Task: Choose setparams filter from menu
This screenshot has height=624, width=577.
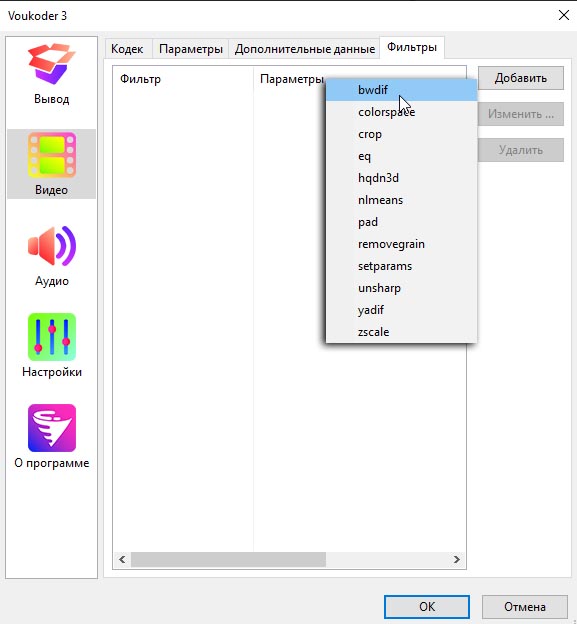Action: coord(401,266)
